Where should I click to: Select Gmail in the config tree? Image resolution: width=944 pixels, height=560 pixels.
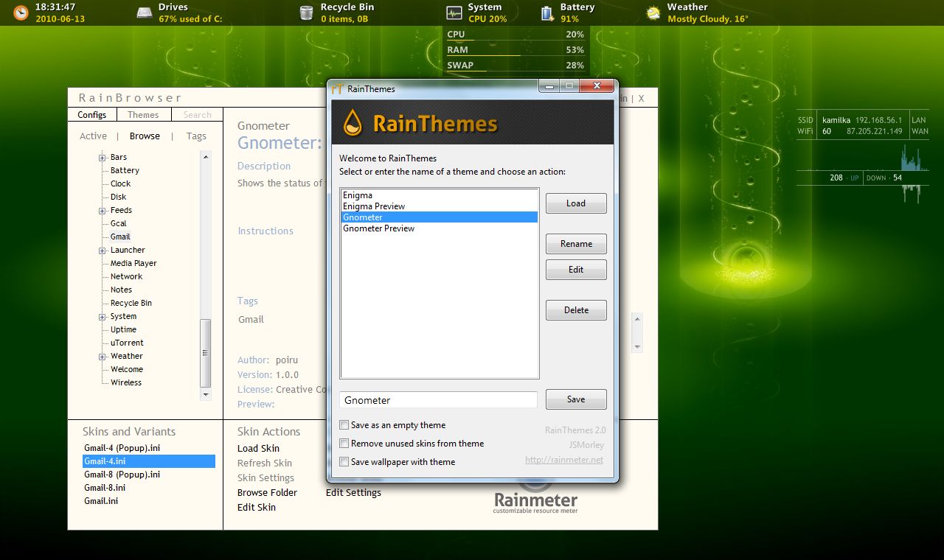[x=120, y=237]
